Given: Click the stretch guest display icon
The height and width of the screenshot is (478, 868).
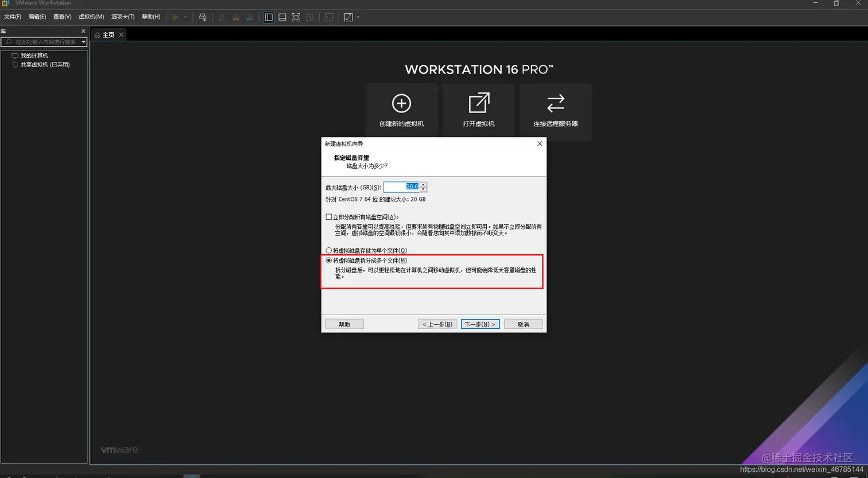Looking at the screenshot, I should tap(348, 17).
